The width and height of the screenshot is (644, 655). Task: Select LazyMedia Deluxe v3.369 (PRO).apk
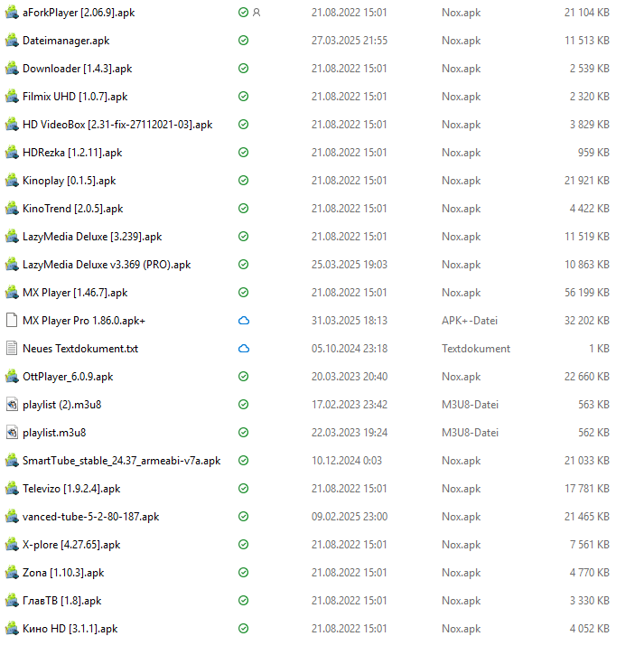pyautogui.click(x=107, y=265)
